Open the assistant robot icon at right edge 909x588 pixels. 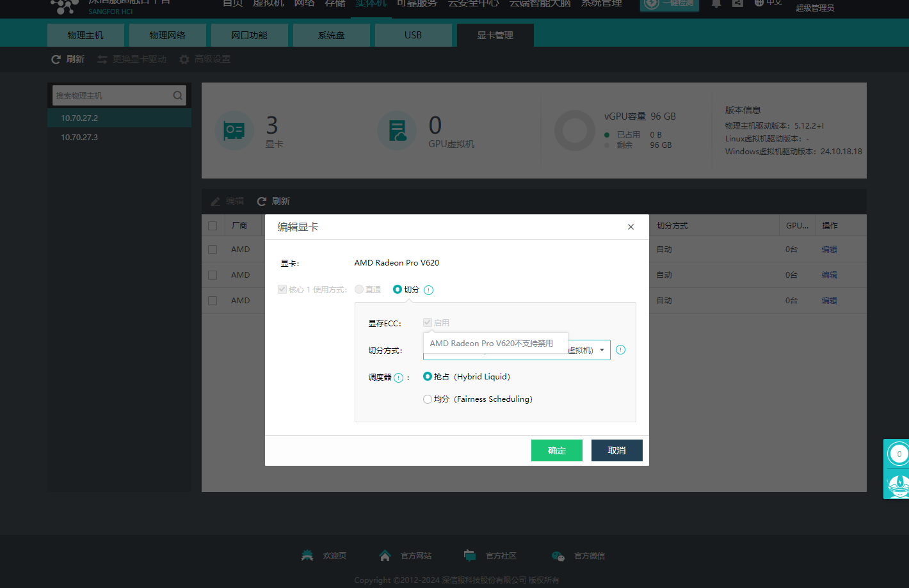(898, 483)
